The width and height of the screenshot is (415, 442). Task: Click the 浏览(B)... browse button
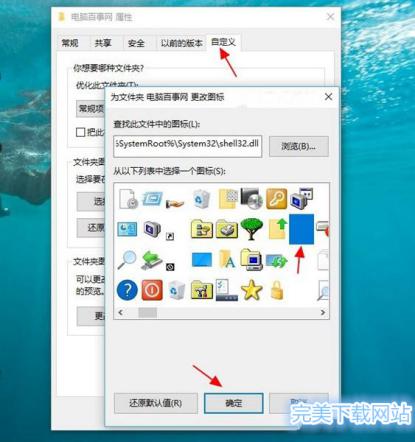[x=299, y=146]
